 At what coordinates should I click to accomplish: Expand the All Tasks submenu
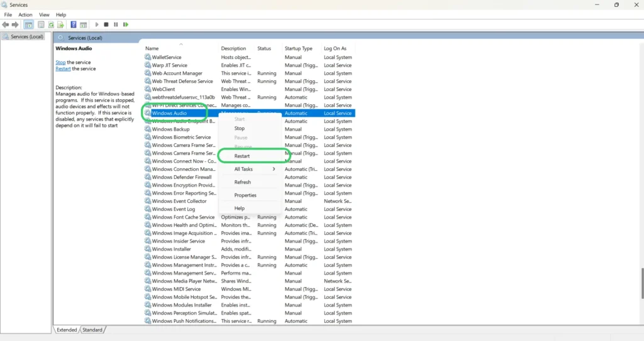pyautogui.click(x=250, y=169)
